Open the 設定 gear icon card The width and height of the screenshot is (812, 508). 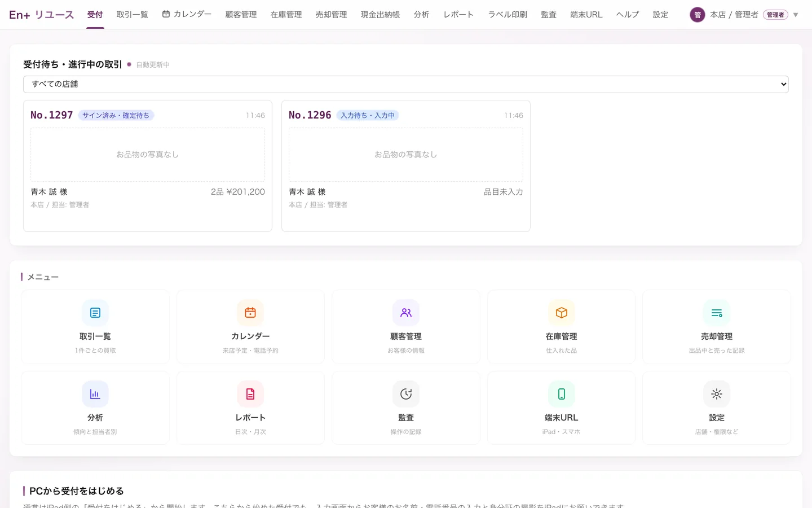point(717,394)
